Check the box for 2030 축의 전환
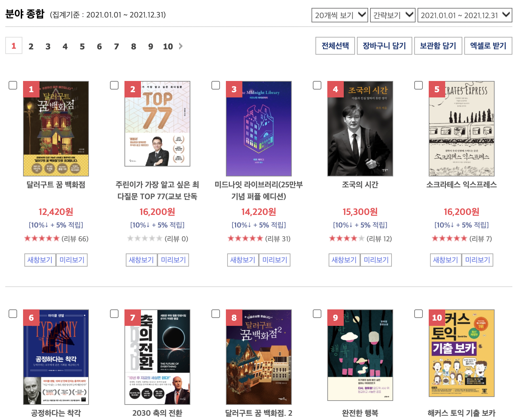This screenshot has width=515, height=420. pyautogui.click(x=114, y=314)
